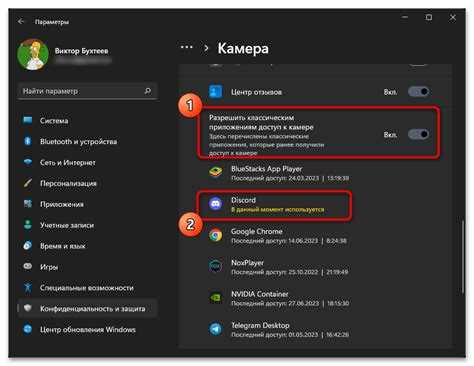Click the Центр отзывов app icon
Viewport: 474px width, 366px height.
[x=216, y=91]
